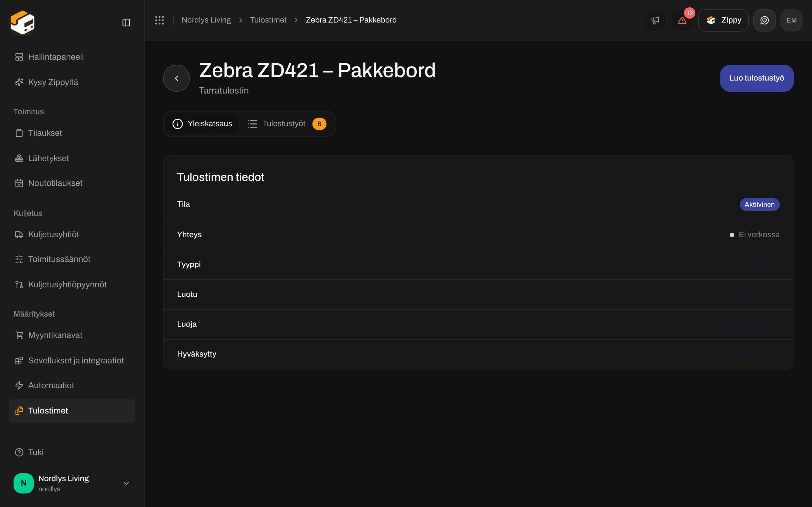Open the EM user avatar menu

click(791, 21)
